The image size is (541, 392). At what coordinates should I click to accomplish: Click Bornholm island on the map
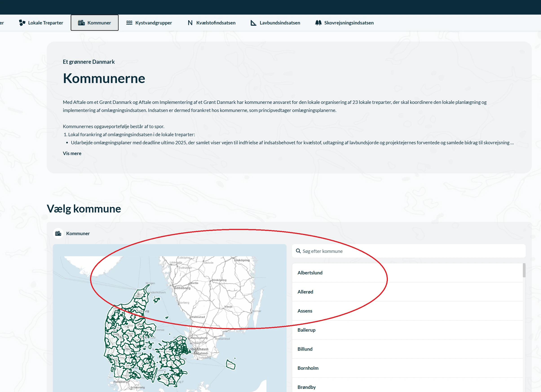coord(230,365)
